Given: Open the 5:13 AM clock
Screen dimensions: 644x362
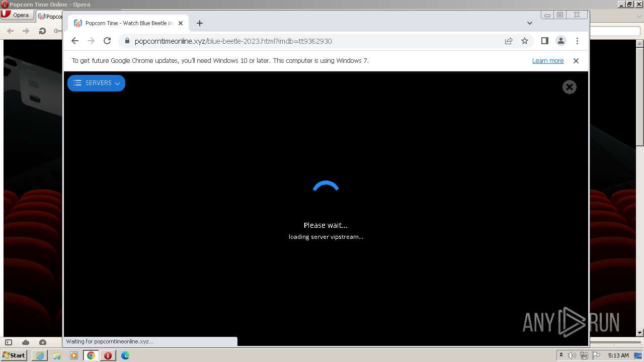Looking at the screenshot, I should point(618,355).
